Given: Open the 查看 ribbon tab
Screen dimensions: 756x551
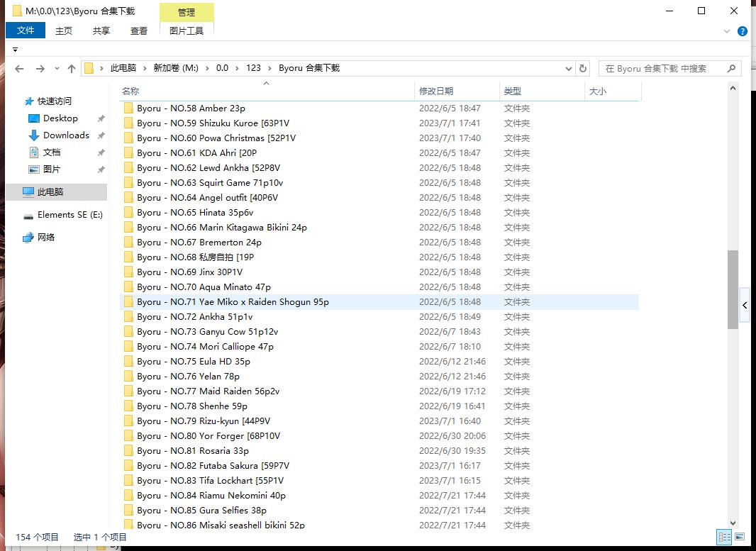Looking at the screenshot, I should point(139,30).
